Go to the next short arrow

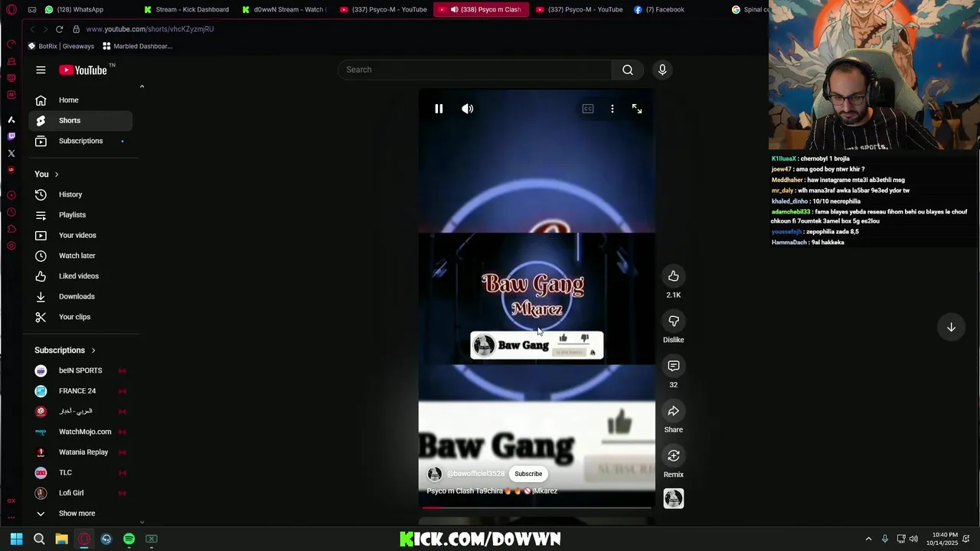(x=951, y=328)
